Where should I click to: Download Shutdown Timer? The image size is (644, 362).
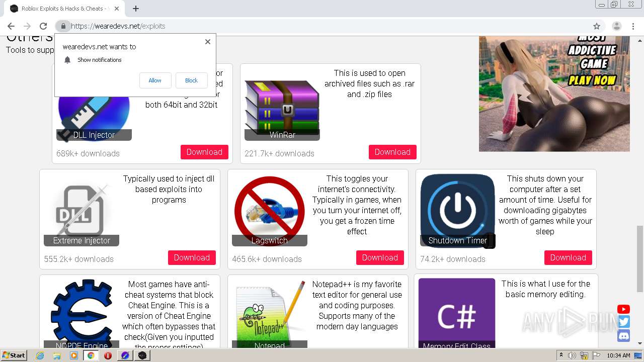(568, 258)
